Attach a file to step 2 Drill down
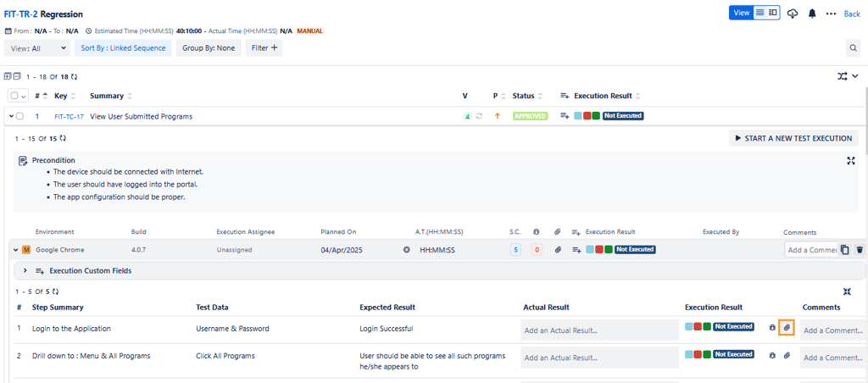Viewport: 868px width, 383px height. tap(787, 355)
